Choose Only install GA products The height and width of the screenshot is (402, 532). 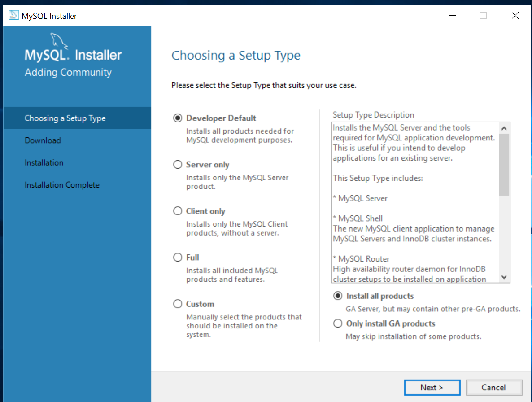338,323
